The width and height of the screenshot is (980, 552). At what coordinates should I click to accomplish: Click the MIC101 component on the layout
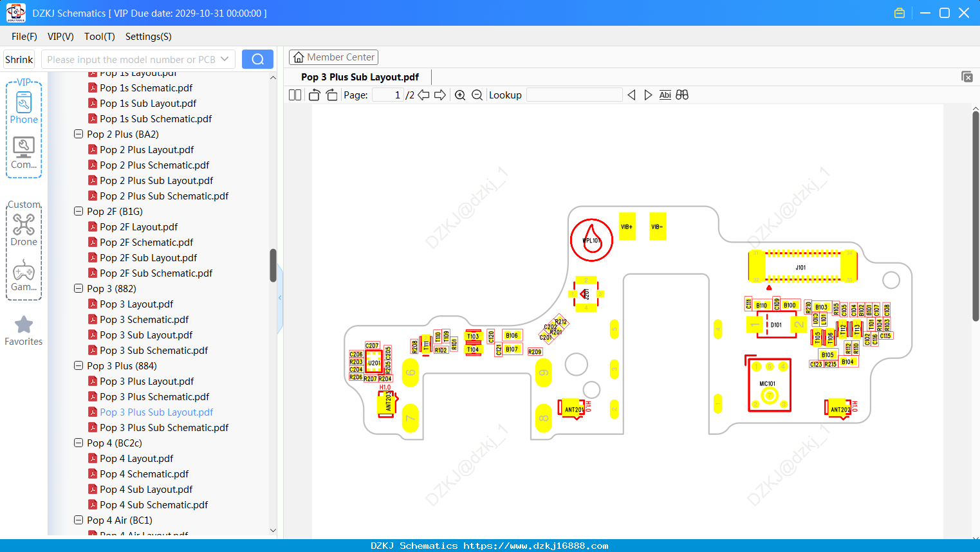tap(770, 385)
